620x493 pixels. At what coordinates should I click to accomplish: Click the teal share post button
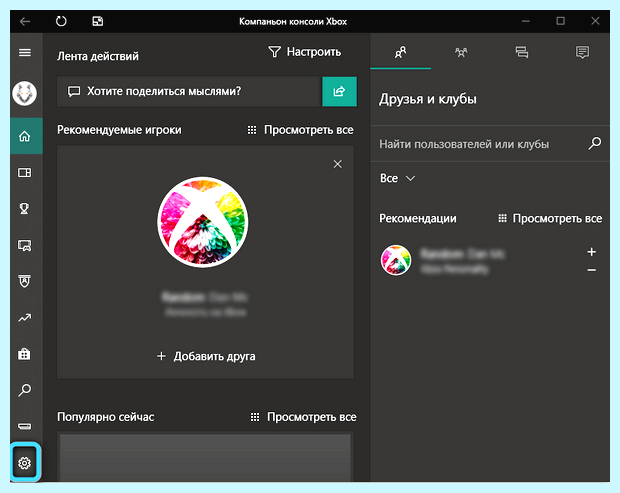(339, 92)
